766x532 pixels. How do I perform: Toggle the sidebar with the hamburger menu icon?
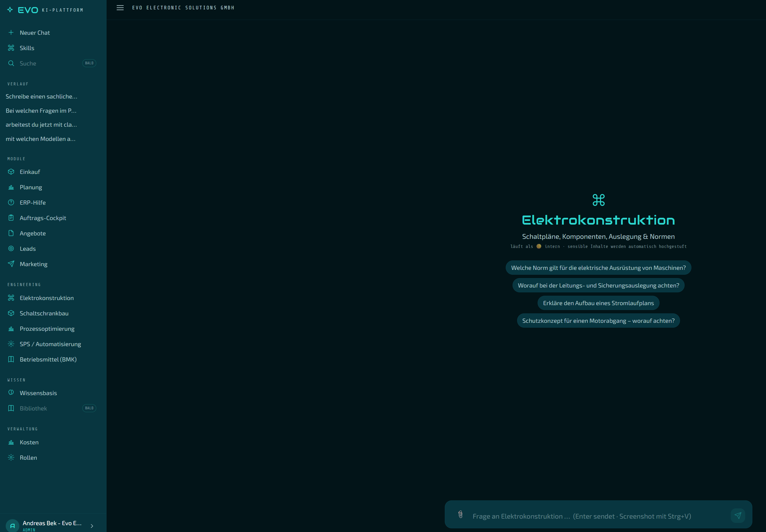point(120,8)
